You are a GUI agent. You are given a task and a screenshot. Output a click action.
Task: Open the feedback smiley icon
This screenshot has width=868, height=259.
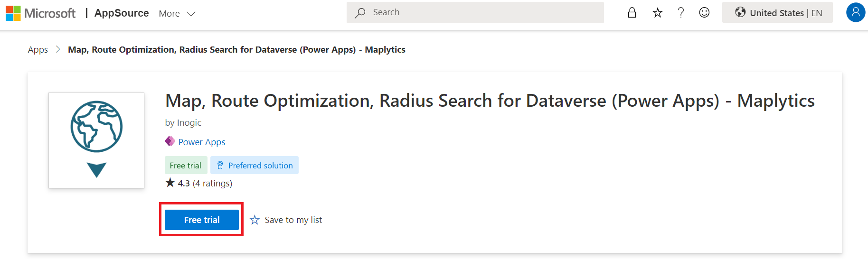pyautogui.click(x=704, y=13)
